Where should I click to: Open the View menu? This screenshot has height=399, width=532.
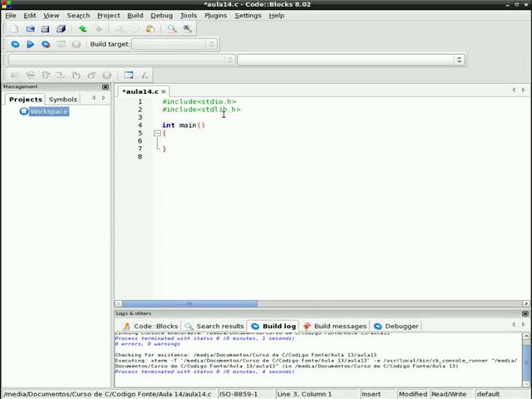pos(51,16)
